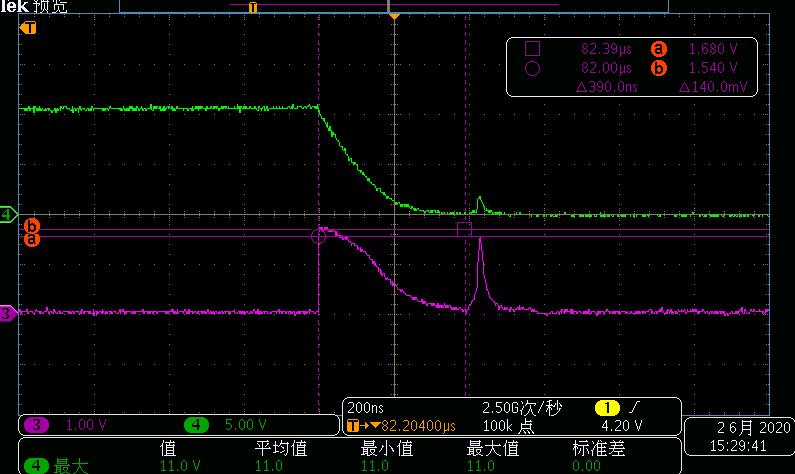Click the 最小值 column header

pyautogui.click(x=387, y=449)
